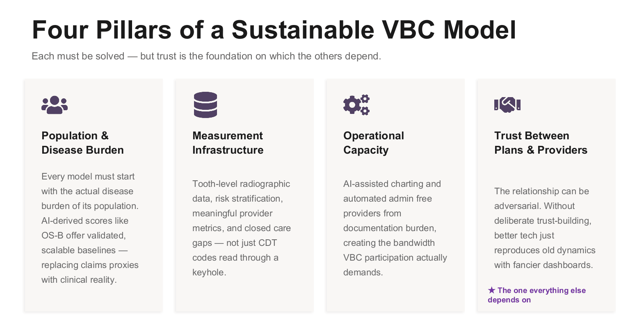
Task: Click the paragraph starting 'AI-assisted charting'
Action: (x=395, y=228)
